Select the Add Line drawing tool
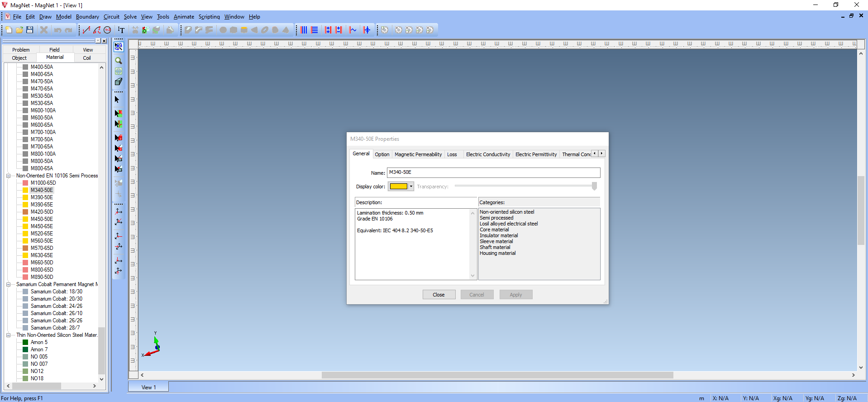The image size is (868, 402). [x=86, y=30]
